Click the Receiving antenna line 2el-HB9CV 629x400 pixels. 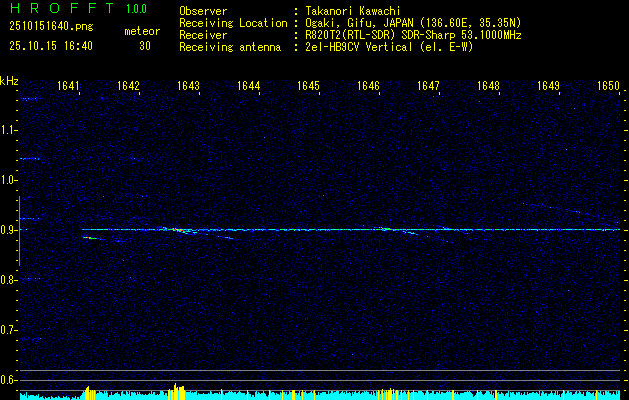389,47
